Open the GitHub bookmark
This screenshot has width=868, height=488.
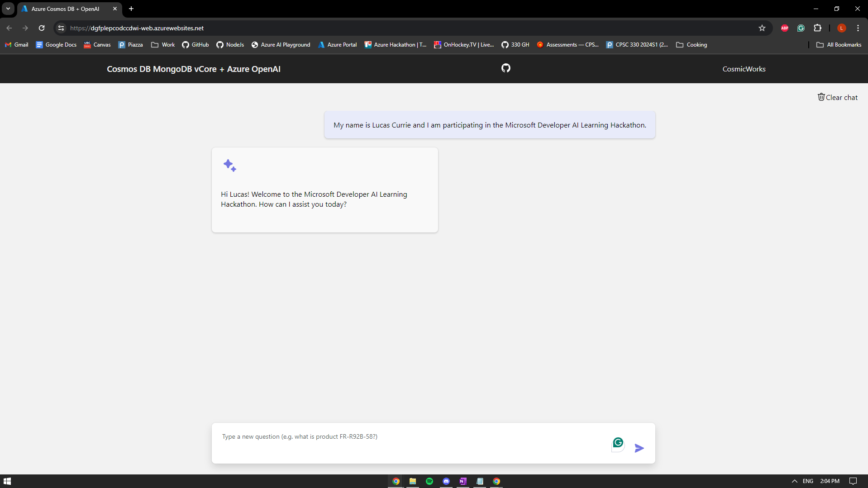click(196, 45)
